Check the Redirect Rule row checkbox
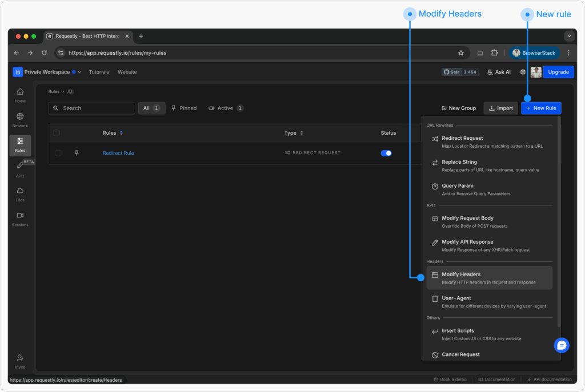Image resolution: width=585 pixels, height=392 pixels. [x=58, y=153]
